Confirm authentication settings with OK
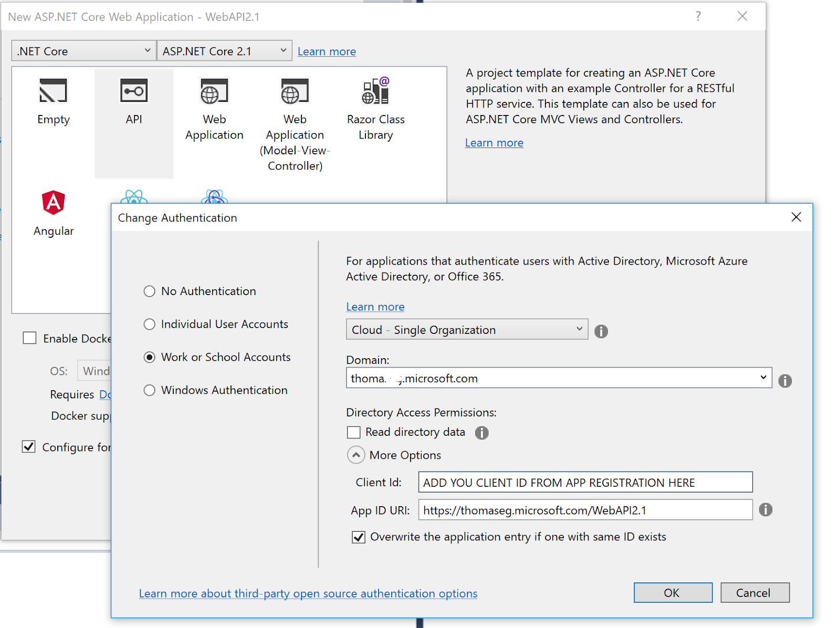The image size is (840, 628). [x=673, y=593]
